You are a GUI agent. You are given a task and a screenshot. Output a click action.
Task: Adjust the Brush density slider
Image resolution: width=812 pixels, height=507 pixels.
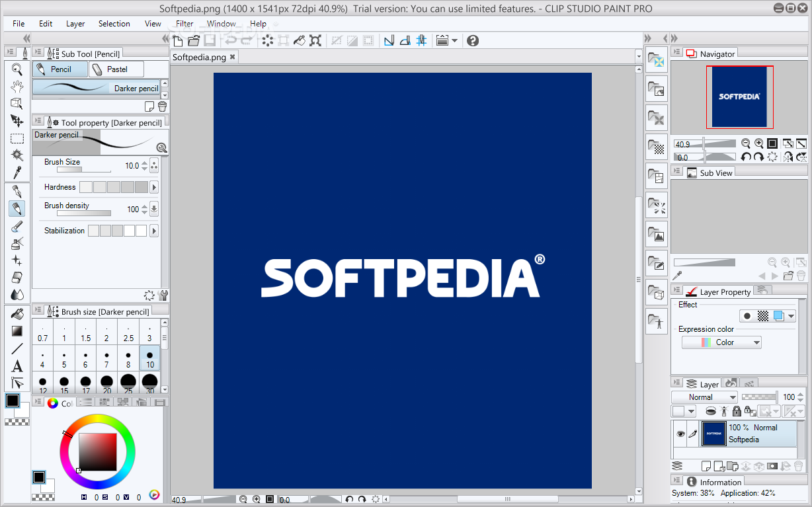(85, 213)
